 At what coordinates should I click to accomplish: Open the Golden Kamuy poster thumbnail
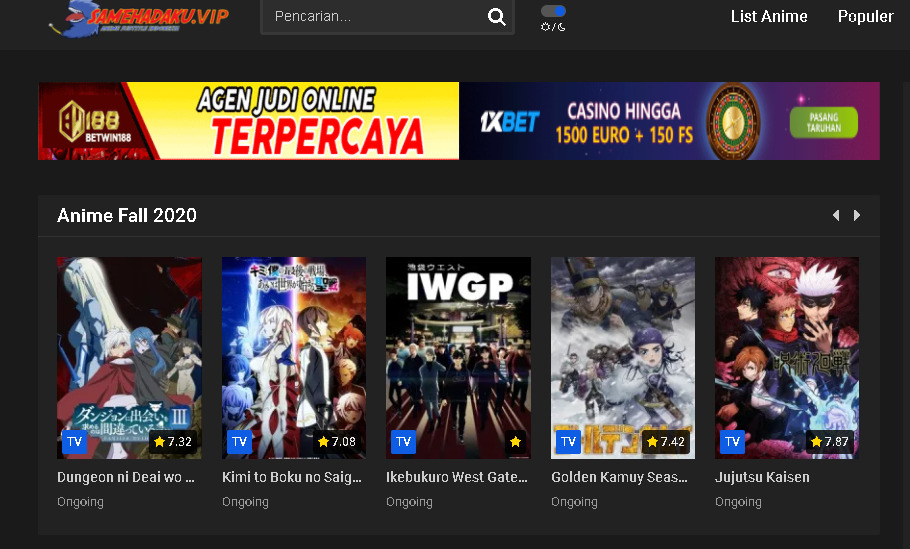(x=623, y=358)
